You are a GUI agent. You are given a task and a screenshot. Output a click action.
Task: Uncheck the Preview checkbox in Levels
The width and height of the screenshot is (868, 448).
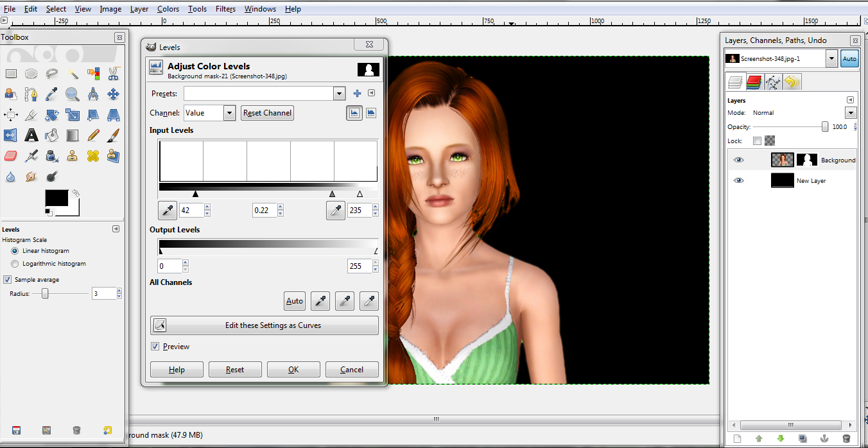[155, 346]
